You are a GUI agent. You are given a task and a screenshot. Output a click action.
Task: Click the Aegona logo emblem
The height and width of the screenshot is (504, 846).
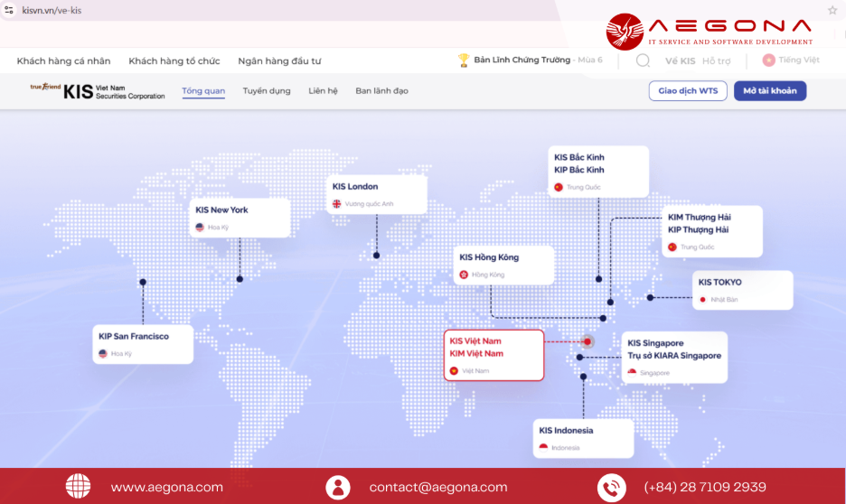click(x=625, y=32)
